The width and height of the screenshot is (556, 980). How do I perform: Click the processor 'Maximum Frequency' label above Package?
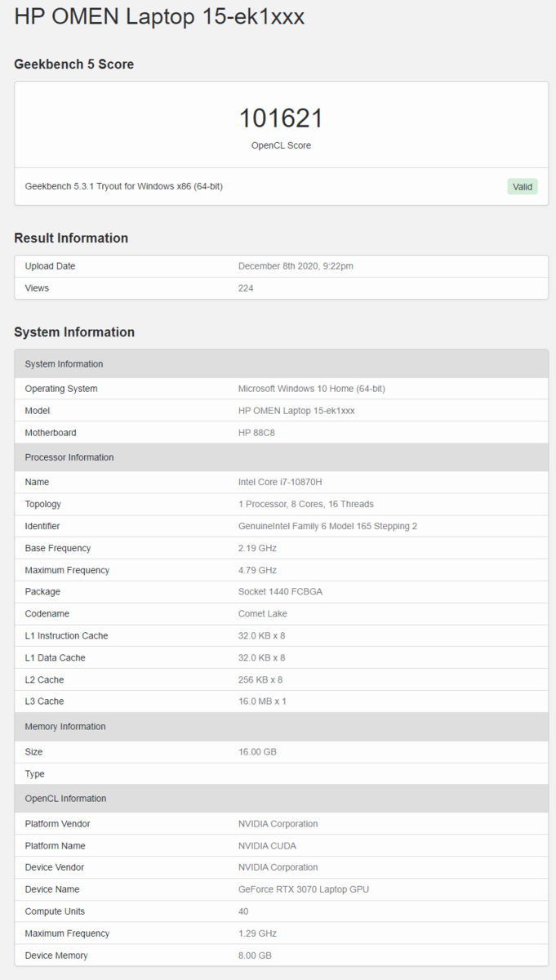tap(67, 570)
